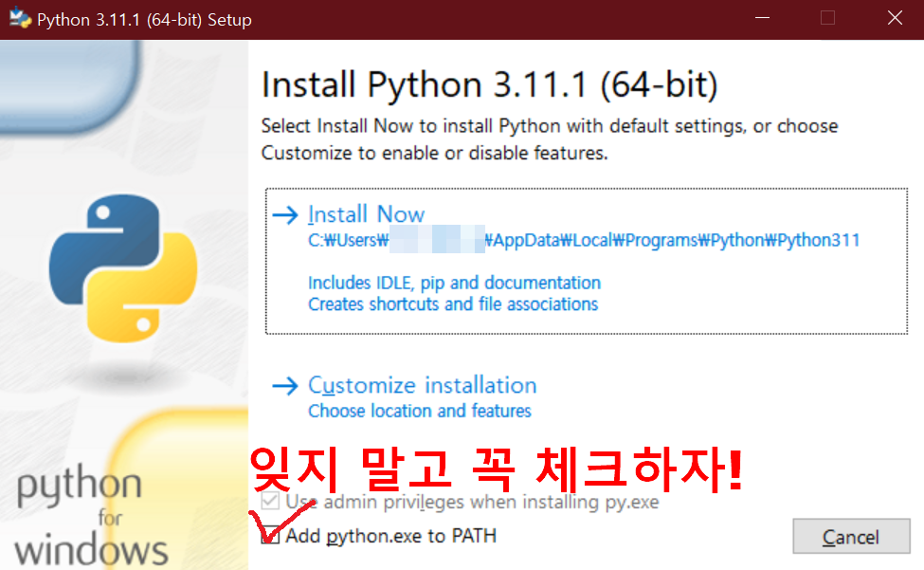Click the arrow icon beside Install Now
Image resolution: width=924 pixels, height=570 pixels.
click(x=286, y=214)
